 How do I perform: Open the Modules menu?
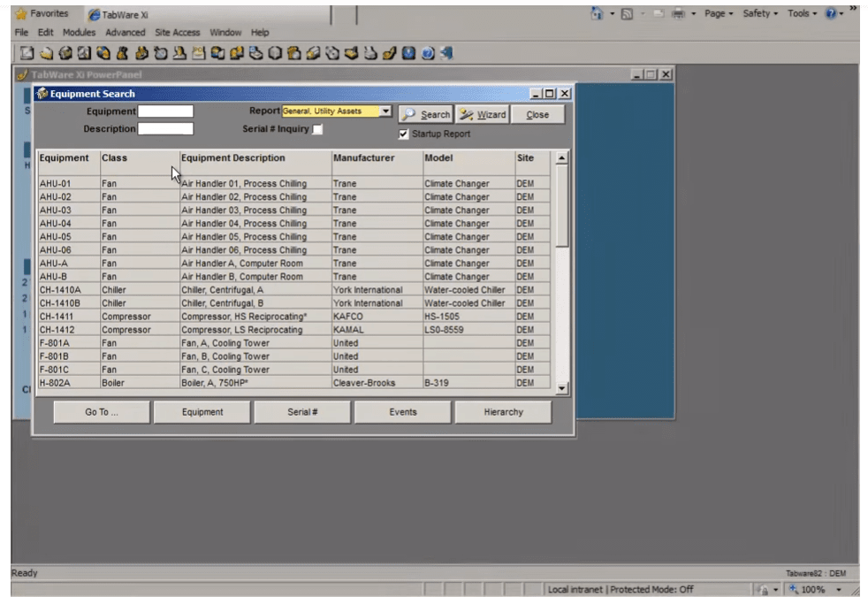tap(79, 33)
